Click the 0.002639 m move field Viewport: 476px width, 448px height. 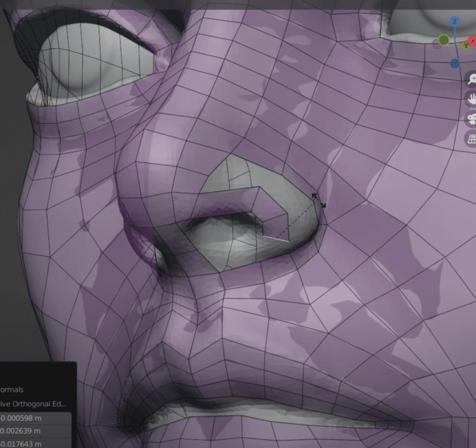tap(35, 431)
